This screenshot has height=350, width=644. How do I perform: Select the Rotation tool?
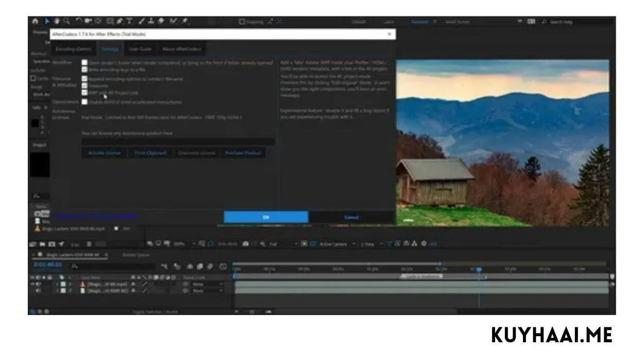[79, 22]
